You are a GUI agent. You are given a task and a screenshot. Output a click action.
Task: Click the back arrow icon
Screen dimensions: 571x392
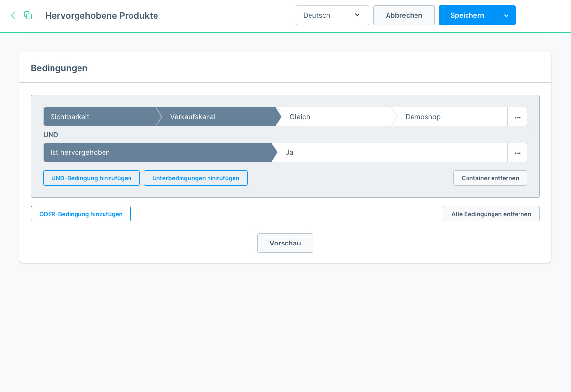pyautogui.click(x=13, y=15)
